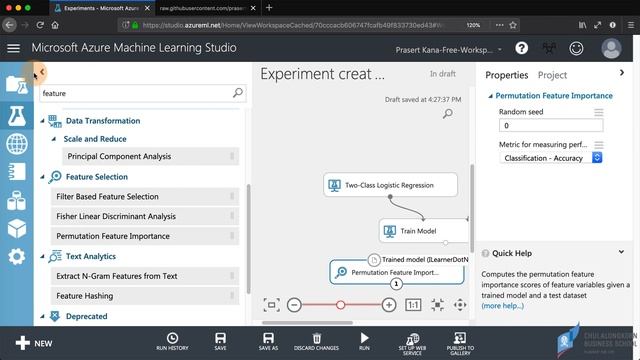Screen dimensions: 640x360
Task: Bookmark this page with star icon
Action: point(513,25)
